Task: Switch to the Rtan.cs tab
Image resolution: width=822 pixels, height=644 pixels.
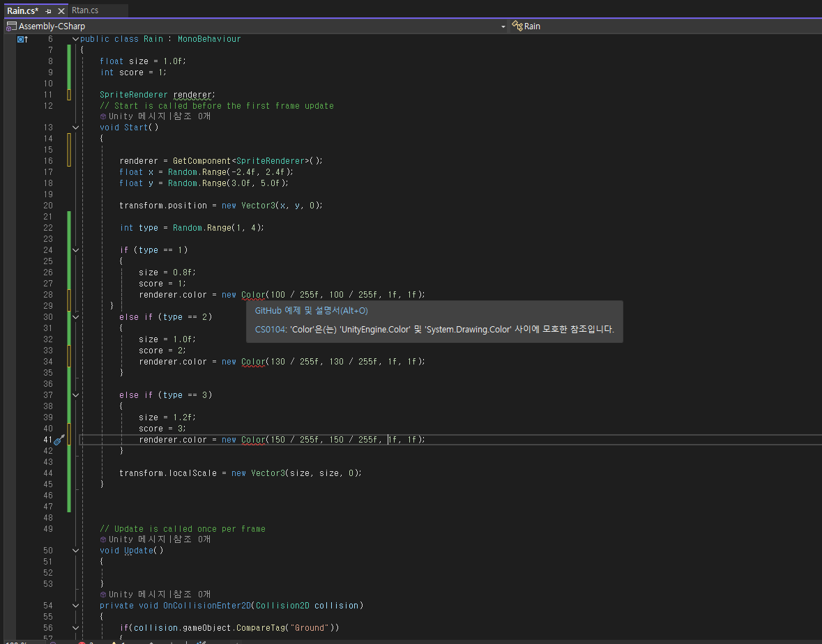Action: click(85, 10)
